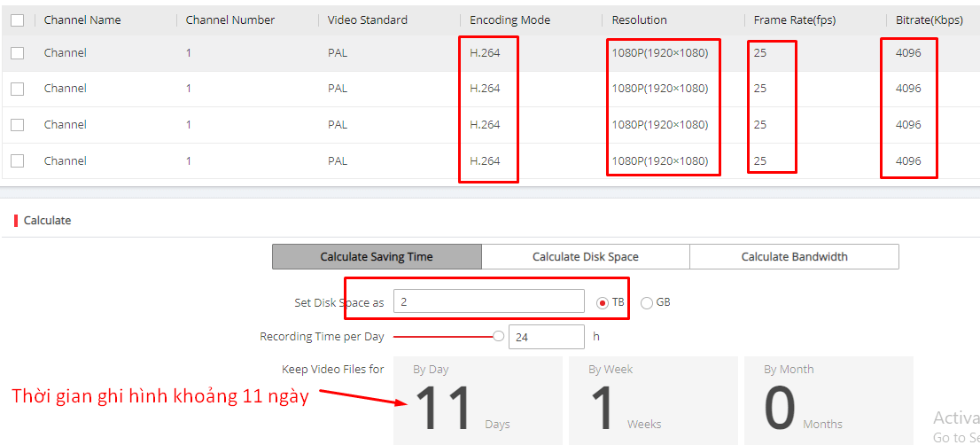
Task: Check the fourth channel row's checkbox
Action: [x=18, y=161]
